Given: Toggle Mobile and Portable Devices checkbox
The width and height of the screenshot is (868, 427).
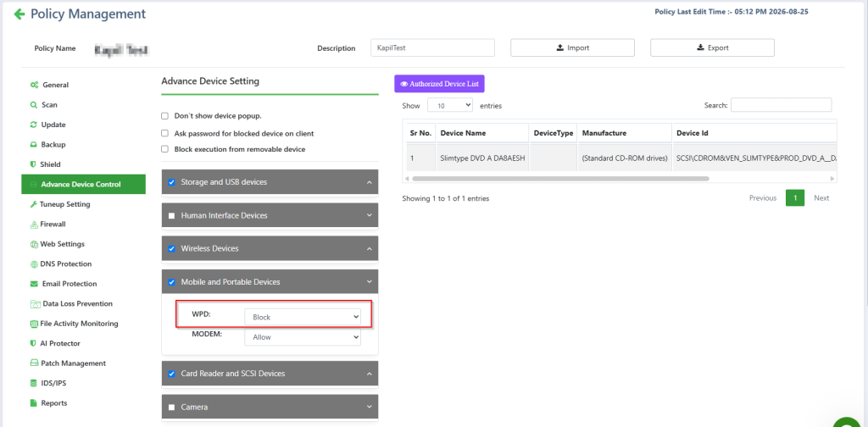Looking at the screenshot, I should point(171,282).
